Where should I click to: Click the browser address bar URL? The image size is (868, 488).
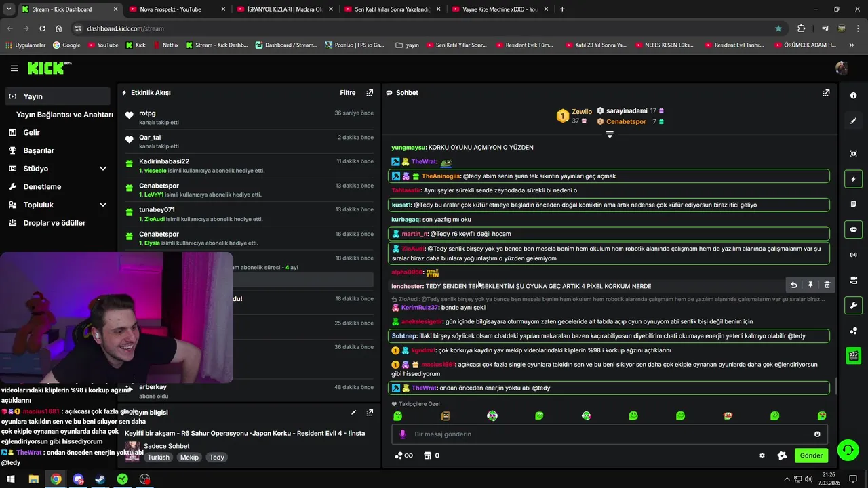pyautogui.click(x=125, y=28)
